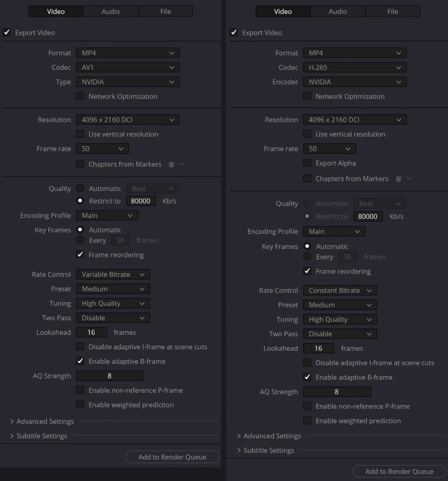Open Tuning High Quality dropdown, left panel
Image resolution: width=448 pixels, height=481 pixels.
click(x=113, y=304)
